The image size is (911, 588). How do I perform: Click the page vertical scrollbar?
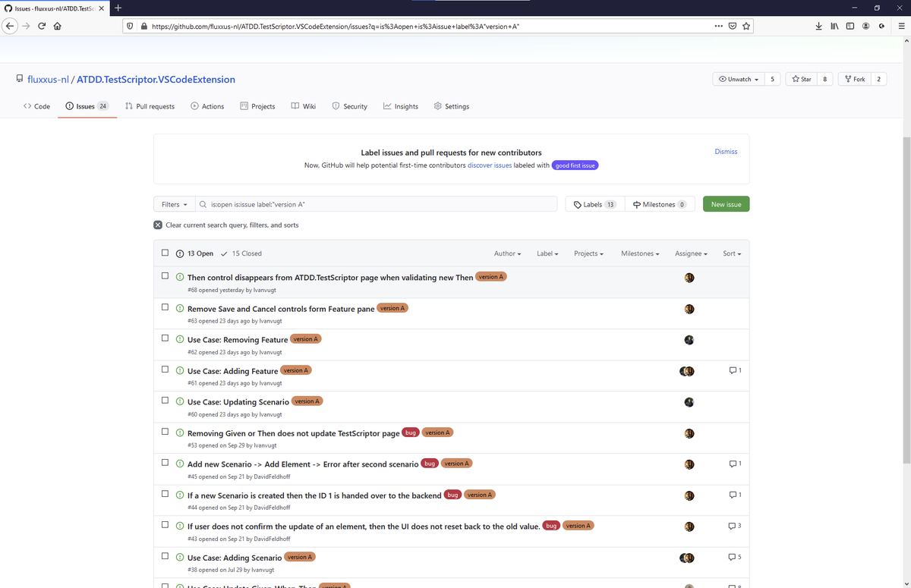coord(906,300)
